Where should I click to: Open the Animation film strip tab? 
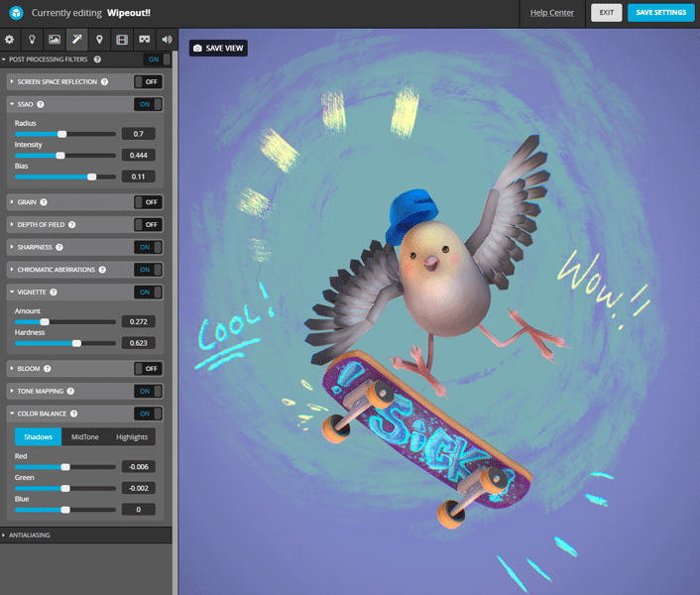pos(122,40)
